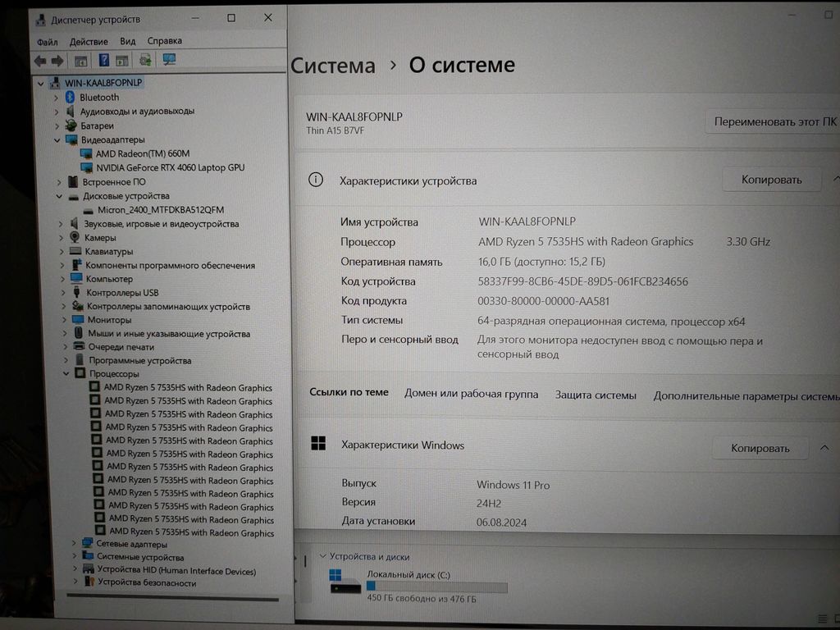840x630 pixels.
Task: Select "Программные устройства" in the tree
Action: [139, 361]
